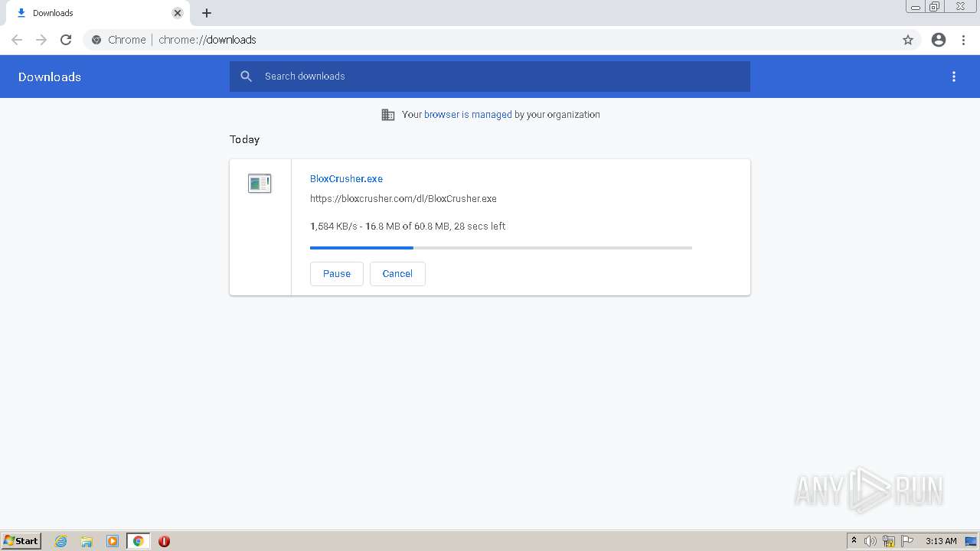Click the bloxcrusher.com download URL
980x551 pixels.
[x=403, y=199]
